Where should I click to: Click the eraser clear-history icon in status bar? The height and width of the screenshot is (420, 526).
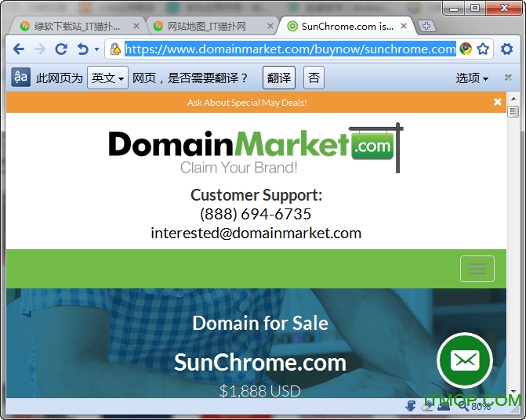point(426,406)
